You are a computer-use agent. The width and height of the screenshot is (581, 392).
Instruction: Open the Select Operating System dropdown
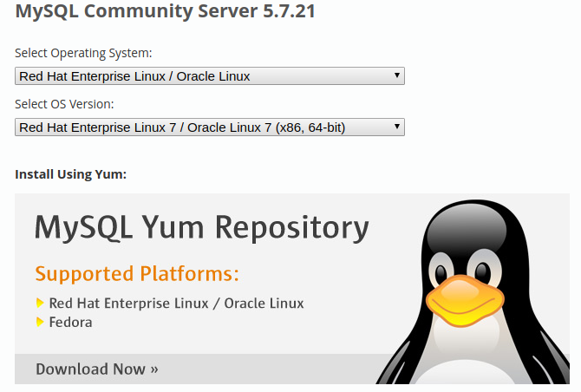[x=209, y=76]
